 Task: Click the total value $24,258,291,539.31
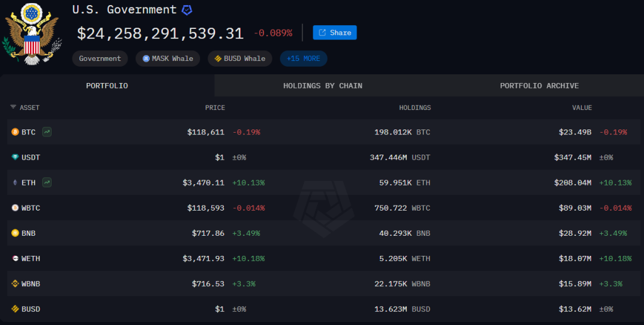(160, 34)
